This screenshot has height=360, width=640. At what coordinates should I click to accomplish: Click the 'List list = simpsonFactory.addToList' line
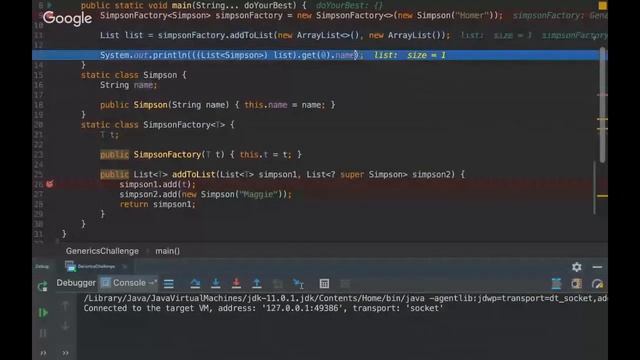275,35
